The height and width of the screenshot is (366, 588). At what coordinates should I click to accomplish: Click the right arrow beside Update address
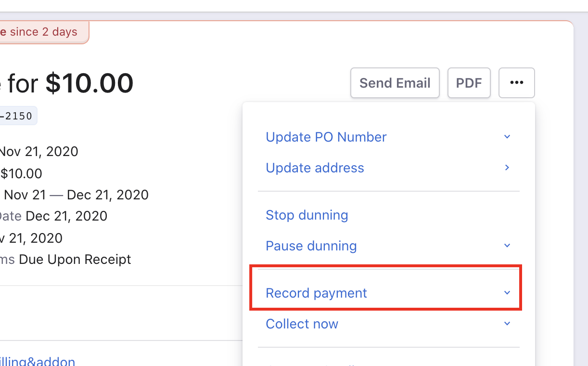click(507, 168)
